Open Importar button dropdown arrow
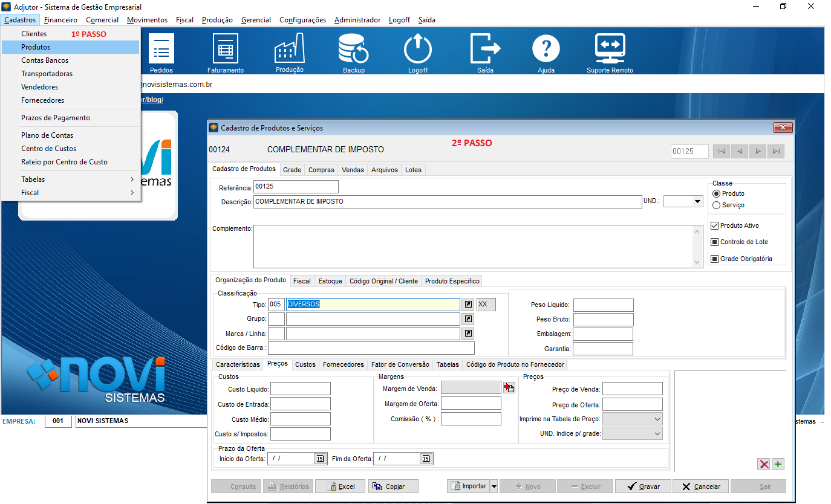The height and width of the screenshot is (504, 831). pyautogui.click(x=494, y=486)
